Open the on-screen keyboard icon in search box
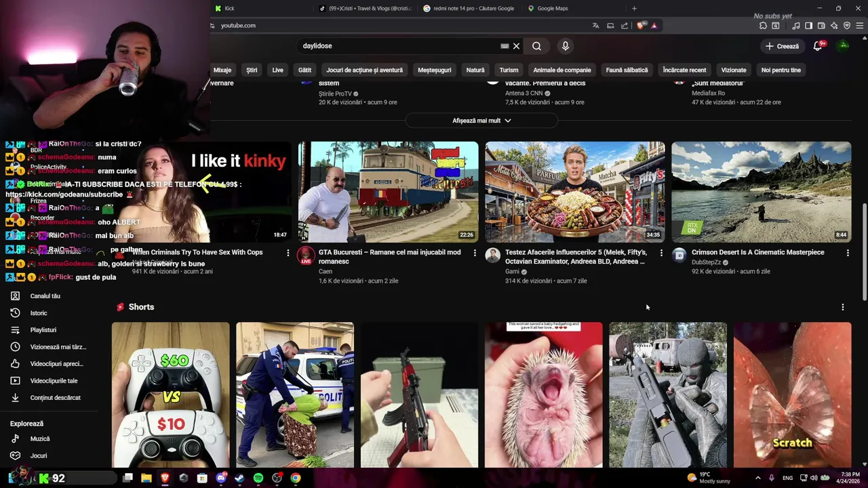The height and width of the screenshot is (488, 868). coord(505,46)
